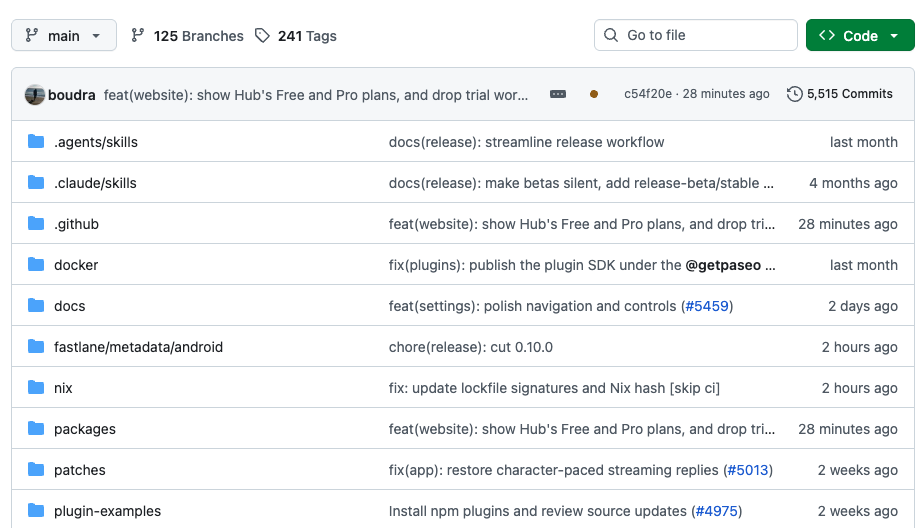Open the boudra author link
Viewport: 919px width, 528px height.
coord(72,95)
